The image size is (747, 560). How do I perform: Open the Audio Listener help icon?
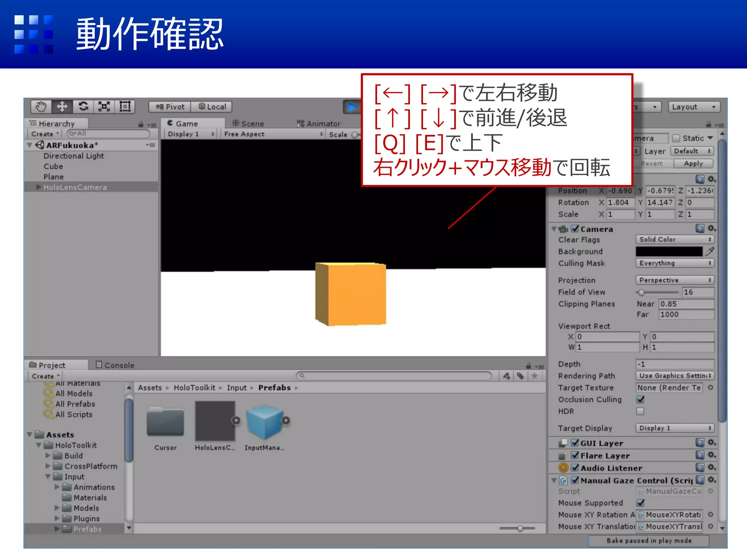pos(700,468)
